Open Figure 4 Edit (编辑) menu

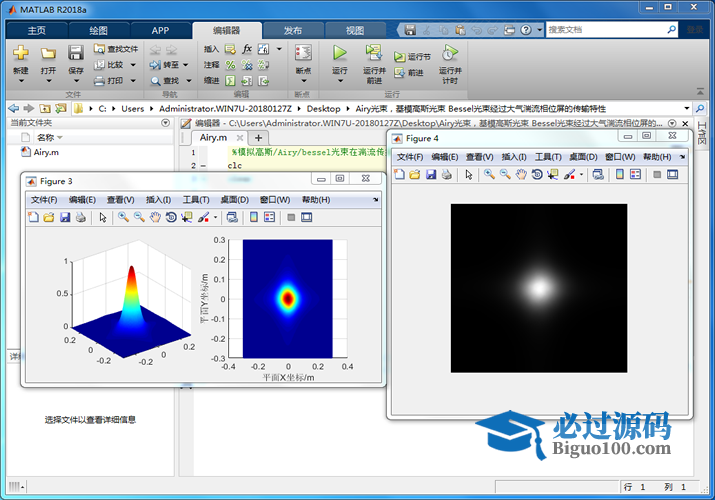click(x=445, y=157)
